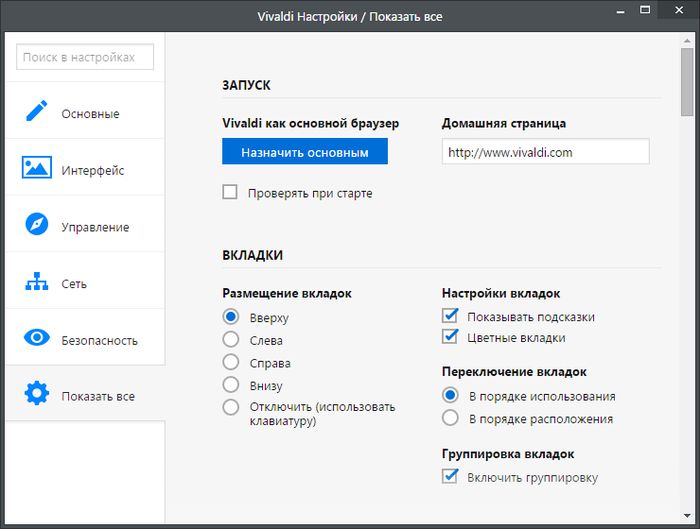This screenshot has width=700, height=529.
Task: Click the Поиск в настройках search box
Action: 85,57
